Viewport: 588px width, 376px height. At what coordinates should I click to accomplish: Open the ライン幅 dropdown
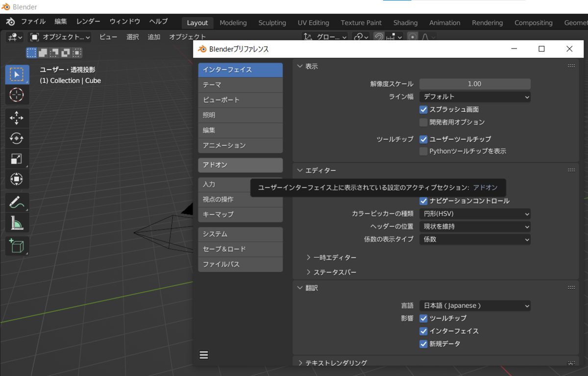475,97
